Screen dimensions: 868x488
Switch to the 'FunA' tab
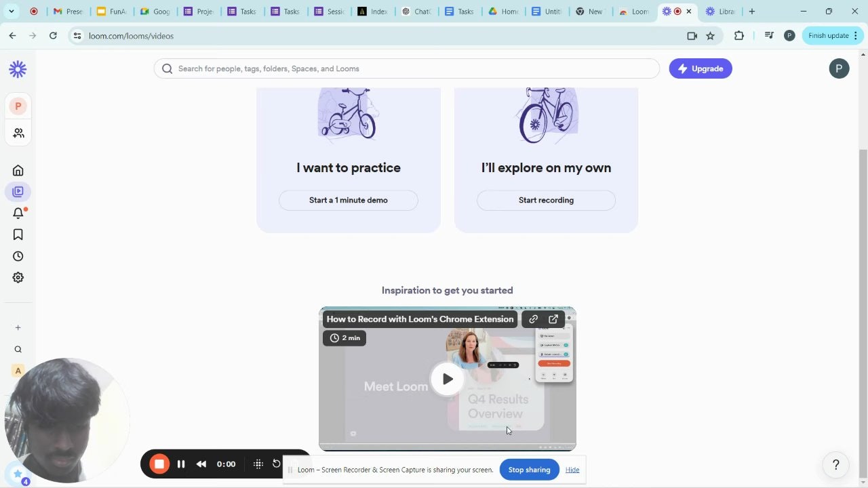pyautogui.click(x=111, y=12)
